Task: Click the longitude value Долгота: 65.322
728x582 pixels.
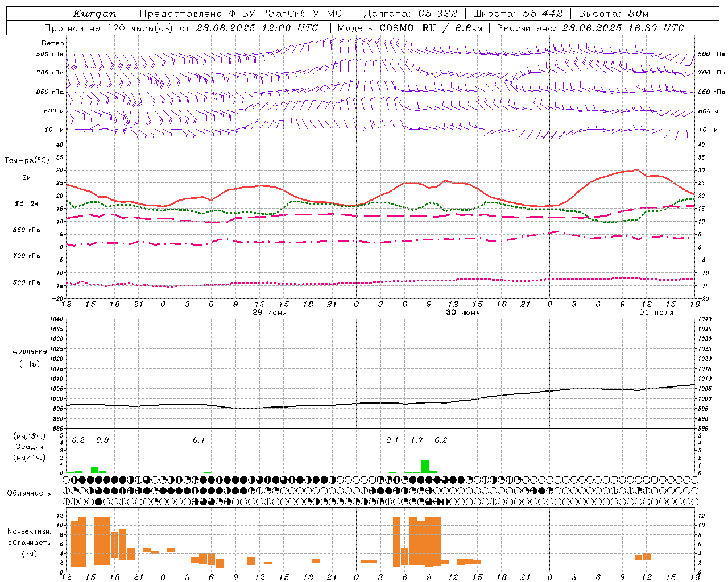Action: coord(411,14)
